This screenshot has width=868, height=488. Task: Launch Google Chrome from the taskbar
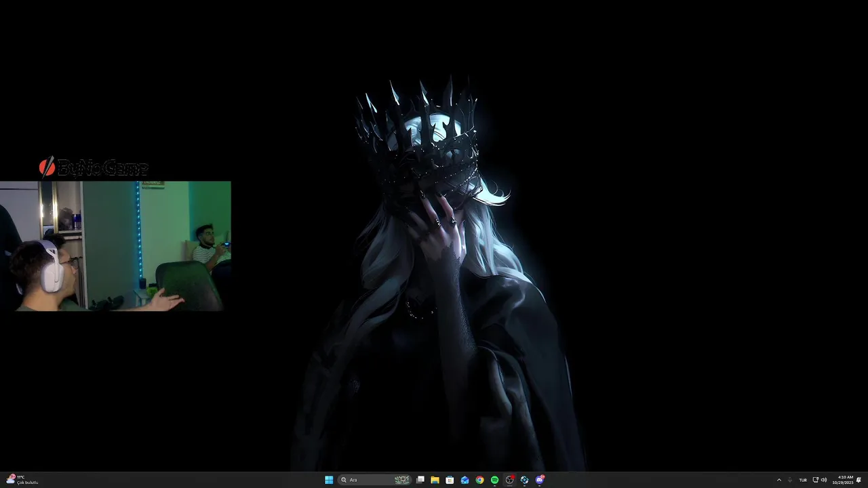click(479, 480)
